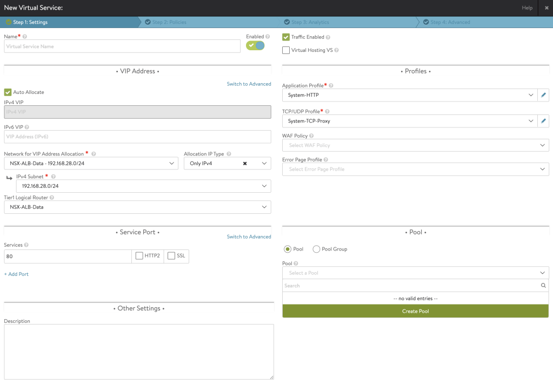
Task: Expand the Tier1 Logical Router dropdown
Action: [x=137, y=207]
